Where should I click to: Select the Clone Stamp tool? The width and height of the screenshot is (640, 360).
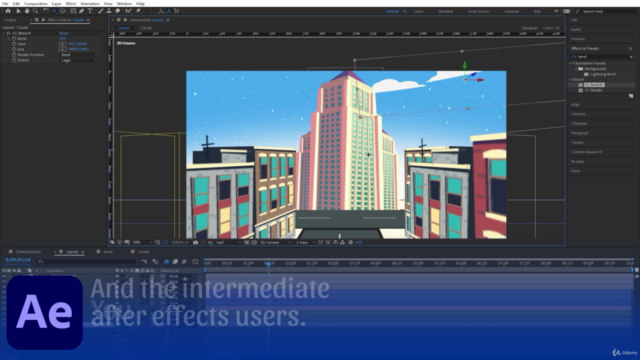click(109, 11)
